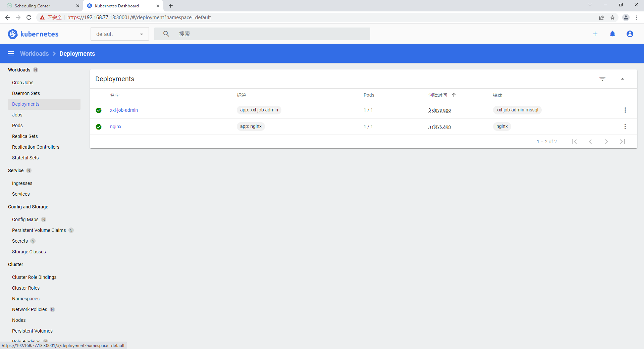Open the notifications bell
Viewport: 644px width, 349px height.
coord(612,34)
